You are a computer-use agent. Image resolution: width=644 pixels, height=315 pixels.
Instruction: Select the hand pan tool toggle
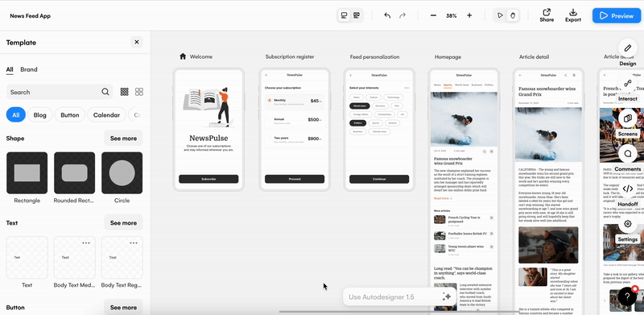513,15
